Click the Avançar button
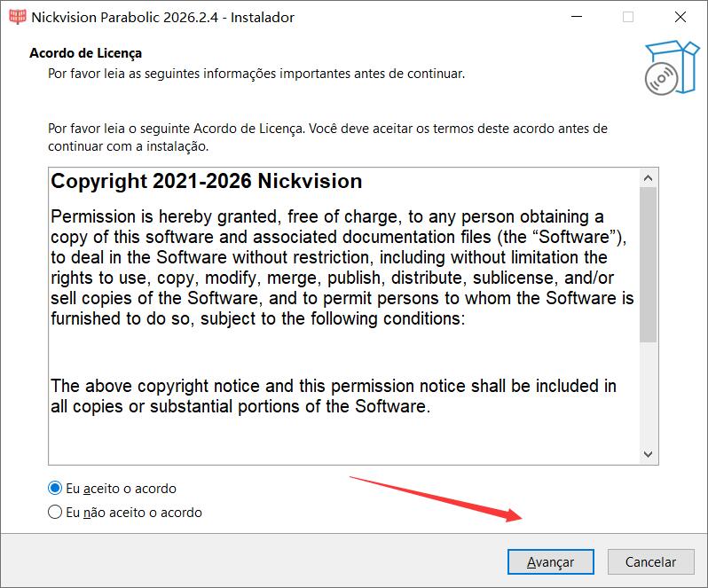The height and width of the screenshot is (588, 708). 550,561
